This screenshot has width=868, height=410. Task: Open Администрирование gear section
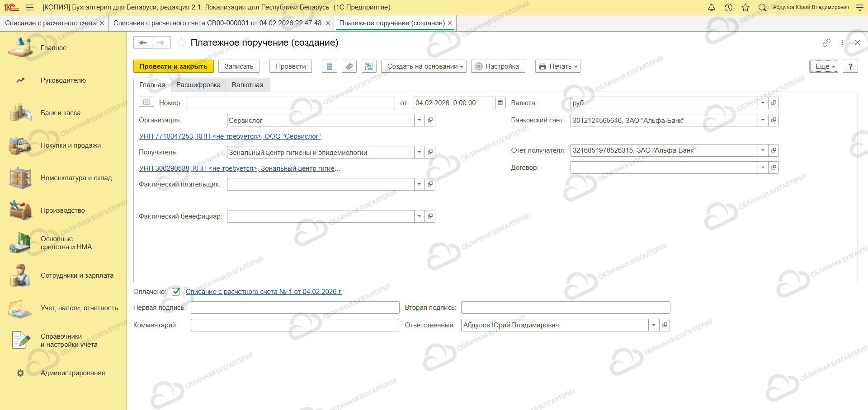73,373
